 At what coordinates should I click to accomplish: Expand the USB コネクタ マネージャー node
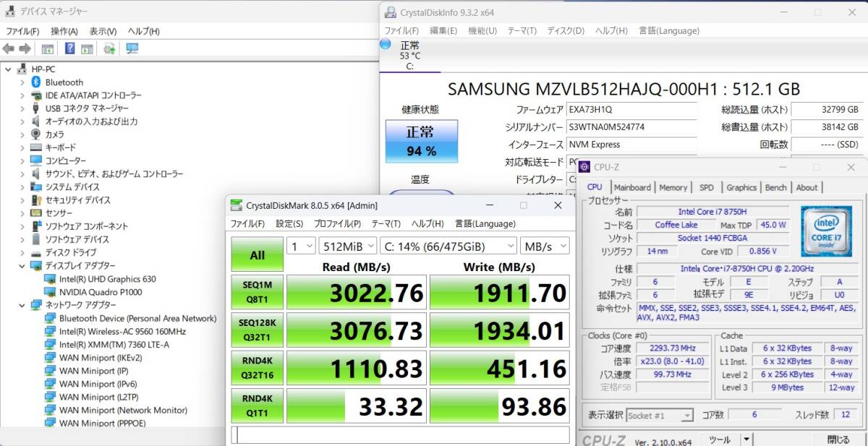pyautogui.click(x=22, y=108)
